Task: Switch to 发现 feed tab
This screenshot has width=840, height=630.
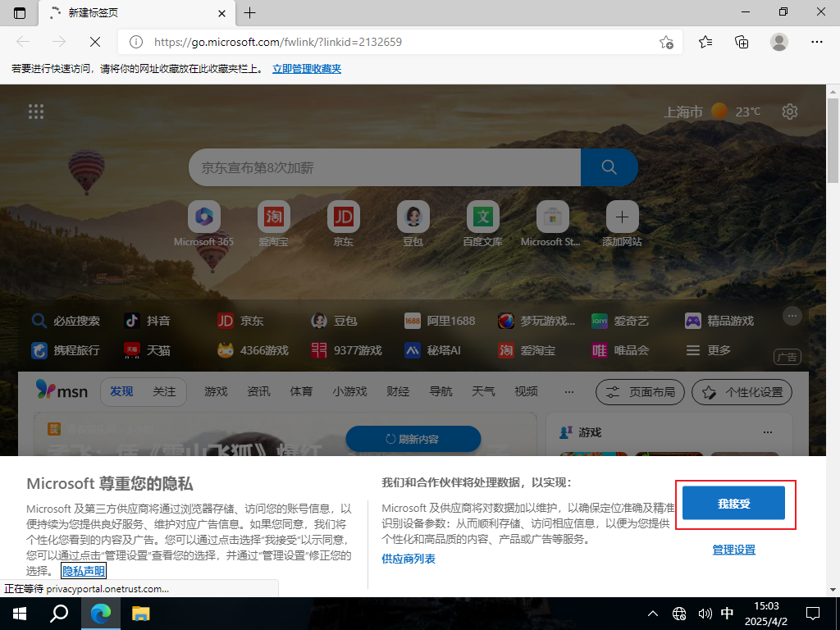Action: (121, 391)
